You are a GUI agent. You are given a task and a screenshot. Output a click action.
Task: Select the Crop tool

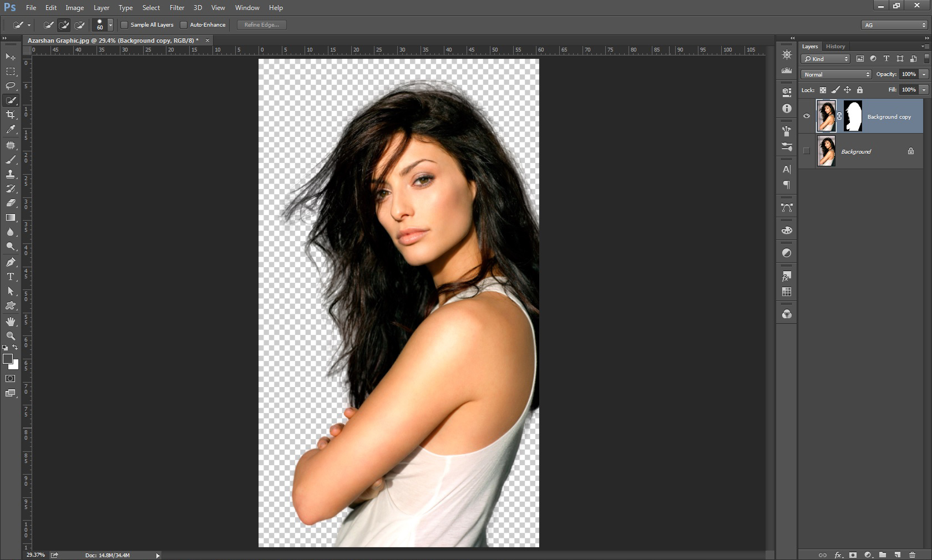click(11, 115)
